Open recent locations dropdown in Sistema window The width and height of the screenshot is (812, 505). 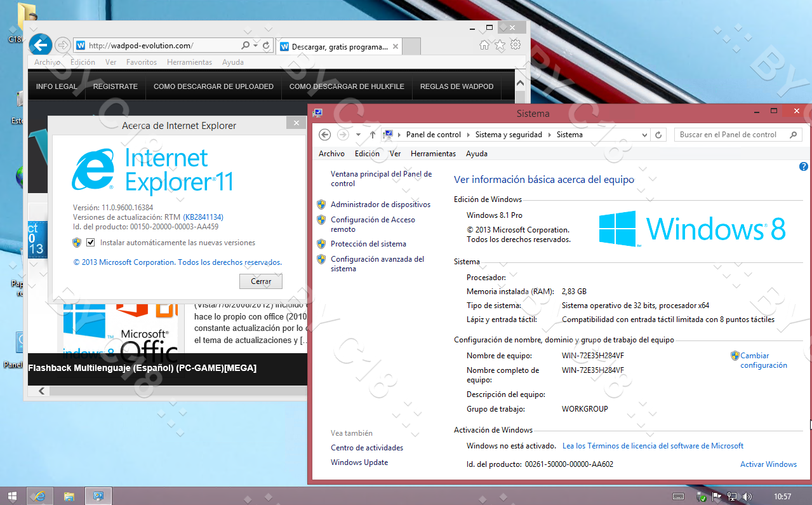[x=359, y=135]
